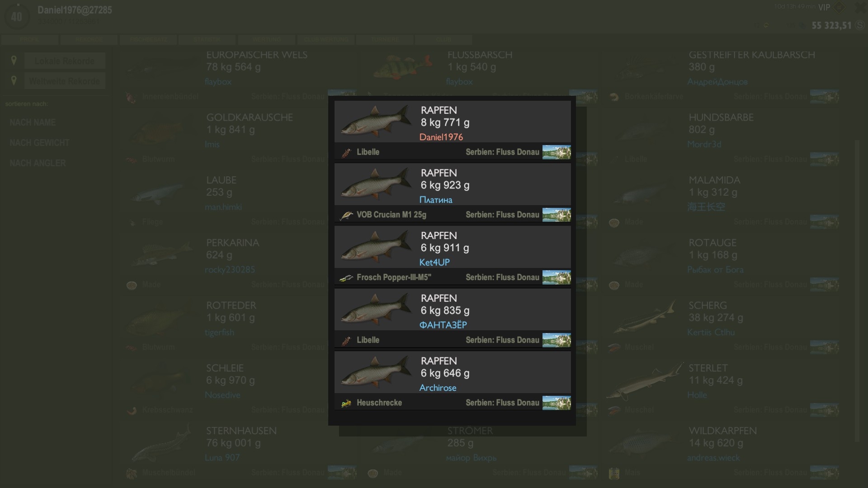The image size is (868, 488).
Task: Switch to the Statistik tab
Action: pyautogui.click(x=207, y=40)
